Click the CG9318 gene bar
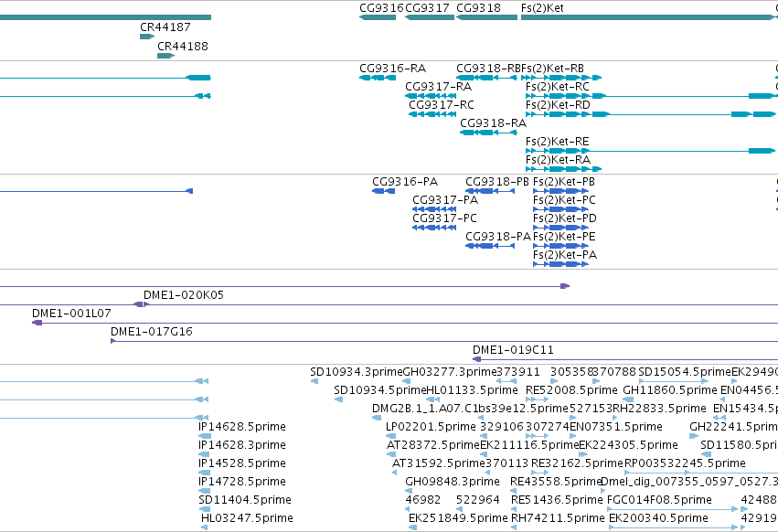The width and height of the screenshot is (778, 532). pos(486,17)
